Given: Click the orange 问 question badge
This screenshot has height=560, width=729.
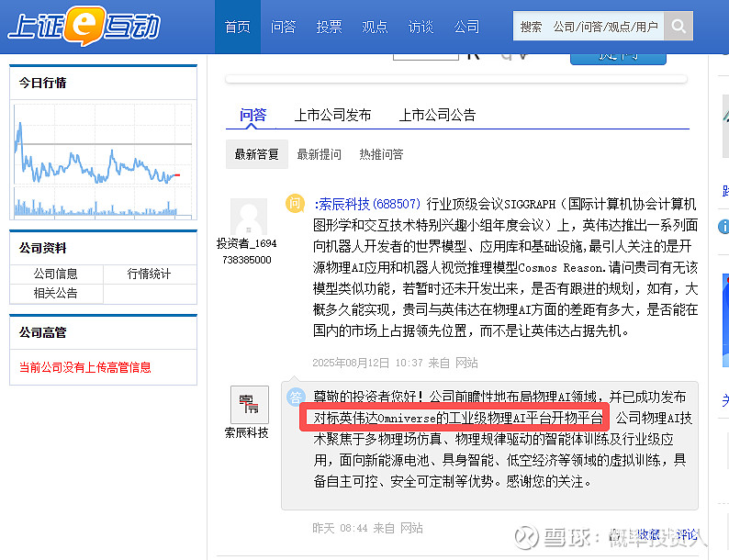Looking at the screenshot, I should pyautogui.click(x=296, y=204).
